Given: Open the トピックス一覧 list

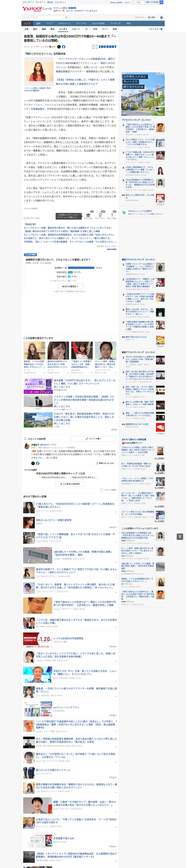Looking at the screenshot, I should click(155, 29).
